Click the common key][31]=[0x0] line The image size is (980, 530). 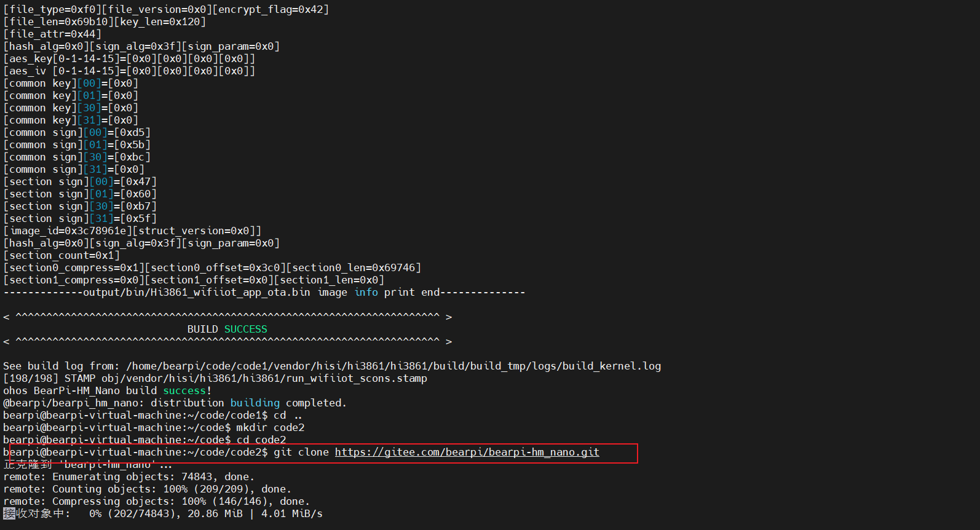coord(71,121)
